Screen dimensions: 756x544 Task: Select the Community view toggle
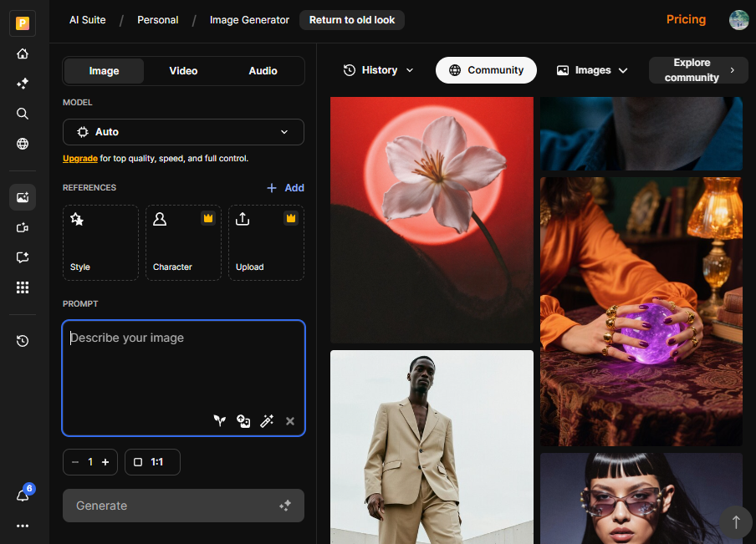[486, 70]
